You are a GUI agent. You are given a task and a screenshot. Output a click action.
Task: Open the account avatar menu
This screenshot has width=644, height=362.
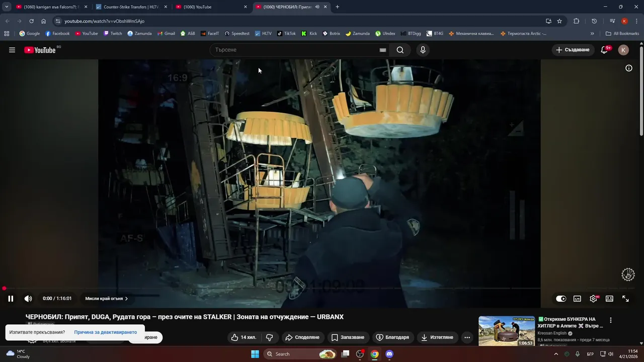pyautogui.click(x=623, y=50)
